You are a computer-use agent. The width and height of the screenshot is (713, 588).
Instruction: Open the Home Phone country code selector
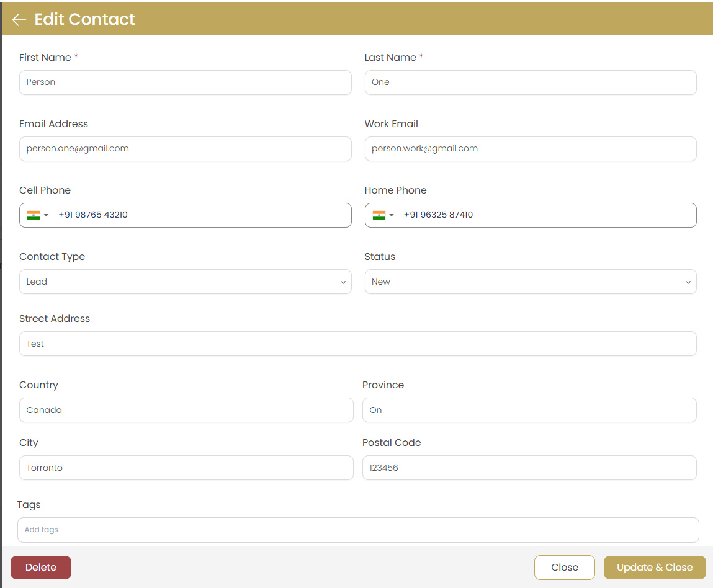[x=391, y=215]
